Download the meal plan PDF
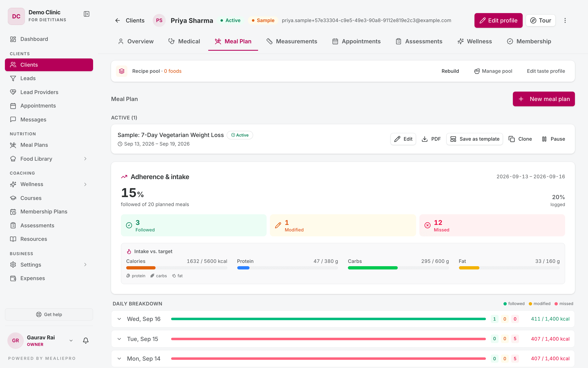Image resolution: width=588 pixels, height=368 pixels. pos(431,139)
